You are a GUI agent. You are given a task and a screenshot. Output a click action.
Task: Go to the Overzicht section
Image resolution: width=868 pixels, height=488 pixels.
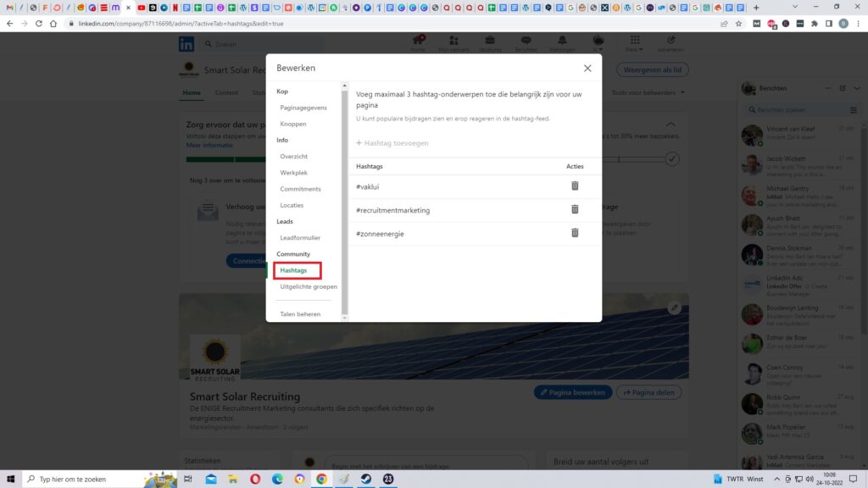click(294, 157)
